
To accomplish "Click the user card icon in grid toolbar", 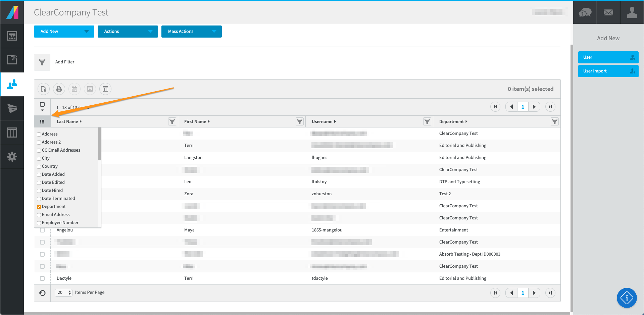I will 90,89.
